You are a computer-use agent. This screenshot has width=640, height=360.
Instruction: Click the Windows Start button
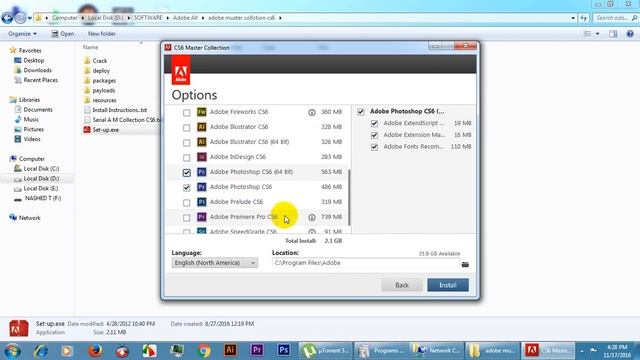pyautogui.click(x=12, y=351)
